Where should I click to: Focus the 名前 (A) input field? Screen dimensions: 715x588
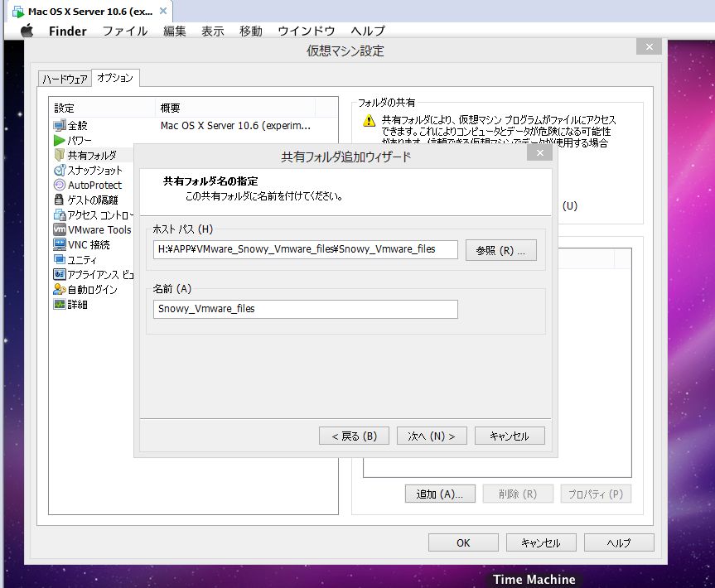point(306,309)
